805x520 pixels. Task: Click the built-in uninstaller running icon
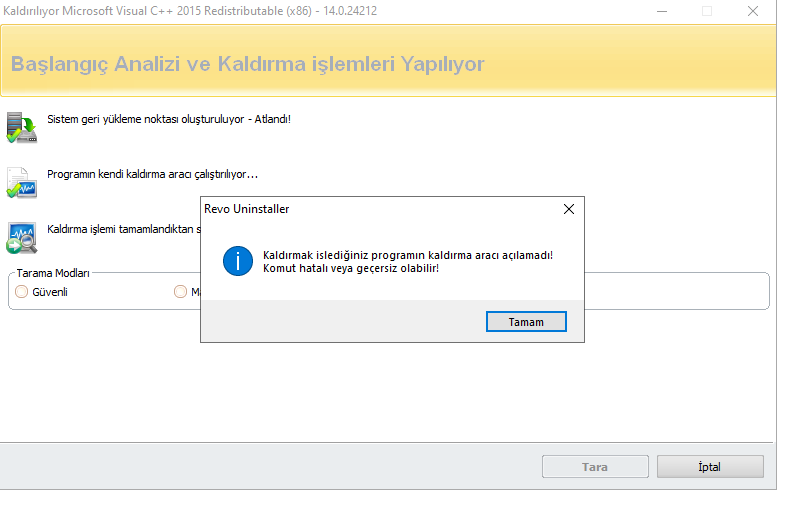pos(22,183)
